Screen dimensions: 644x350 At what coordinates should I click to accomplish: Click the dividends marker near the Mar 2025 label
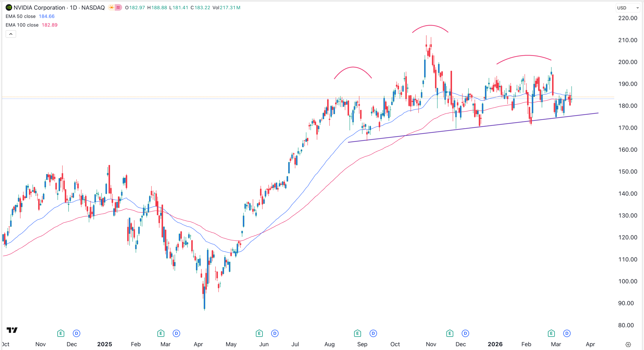[176, 333]
